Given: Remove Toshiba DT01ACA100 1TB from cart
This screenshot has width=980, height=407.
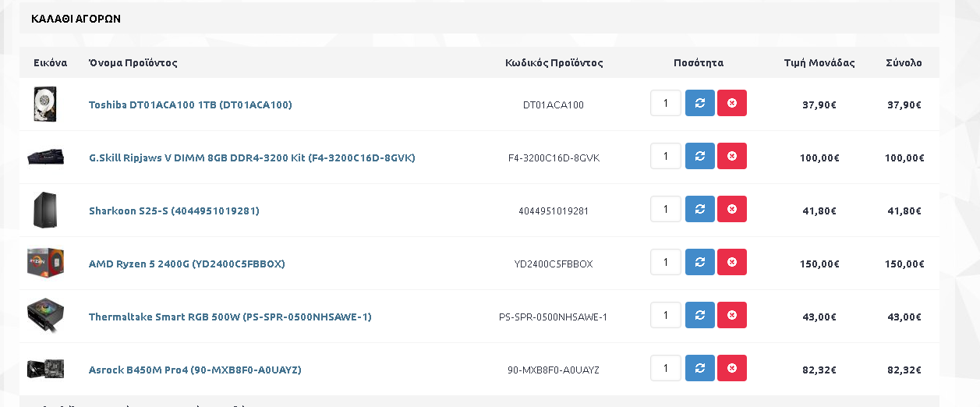Looking at the screenshot, I should (731, 103).
